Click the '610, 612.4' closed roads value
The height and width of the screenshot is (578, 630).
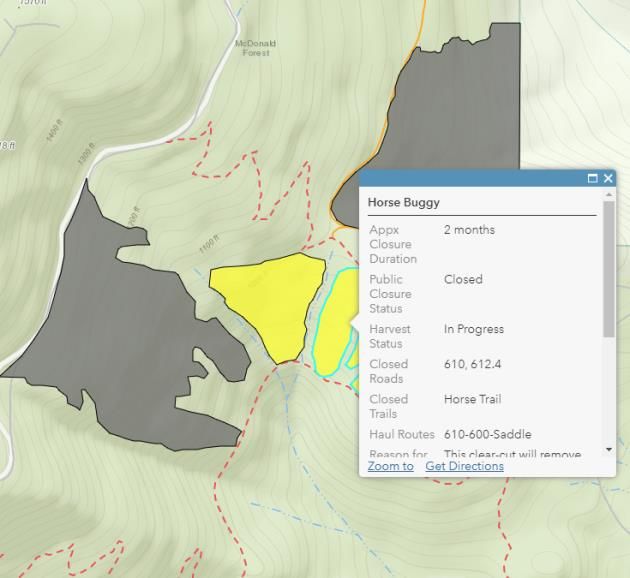pos(472,364)
